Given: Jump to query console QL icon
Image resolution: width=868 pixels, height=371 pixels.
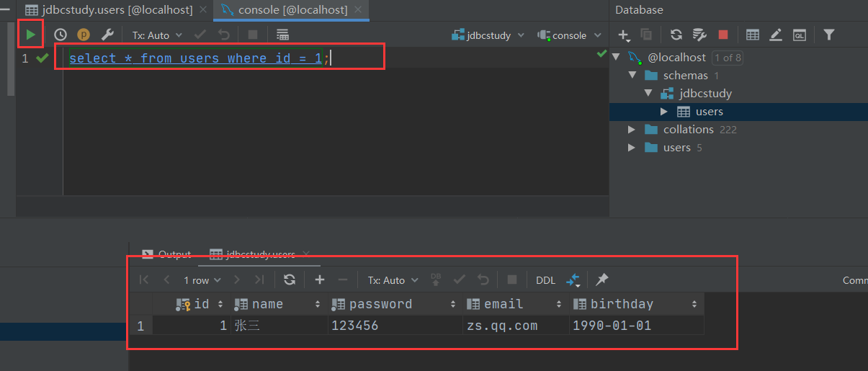Looking at the screenshot, I should click(799, 35).
